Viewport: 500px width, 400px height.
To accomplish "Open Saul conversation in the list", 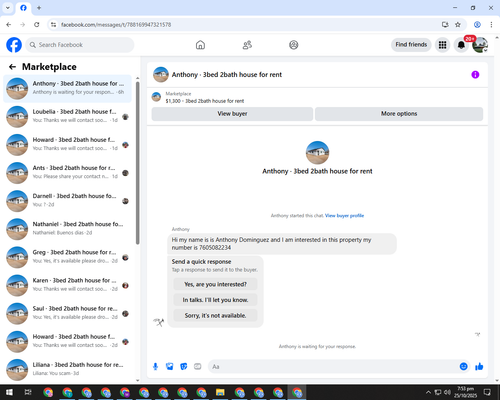I will [x=67, y=313].
